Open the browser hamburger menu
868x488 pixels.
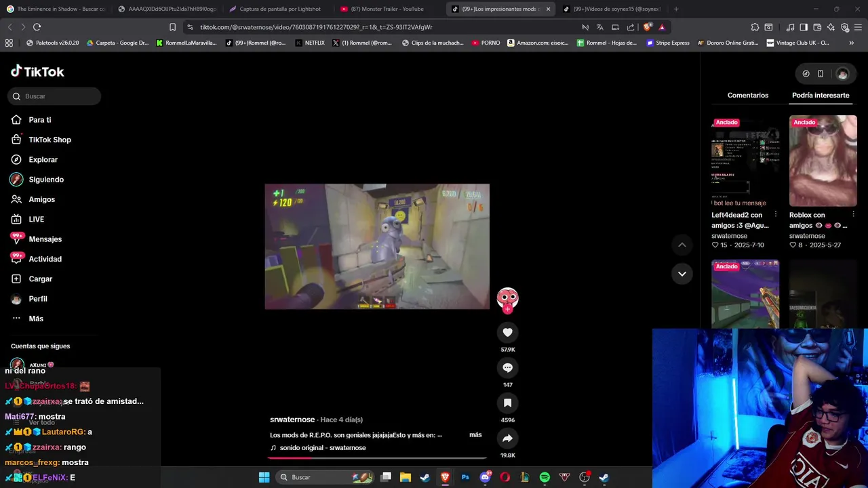[859, 27]
